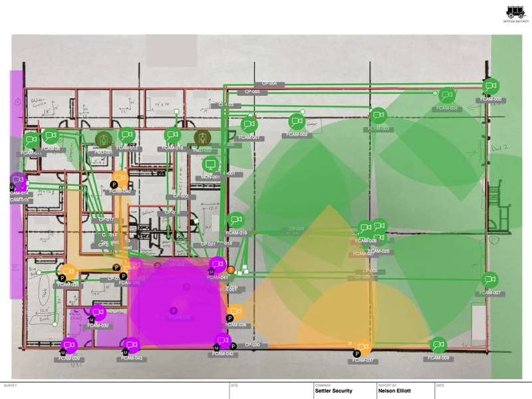
Task: Click the FCAM-018 camera icon
Action: click(173, 135)
